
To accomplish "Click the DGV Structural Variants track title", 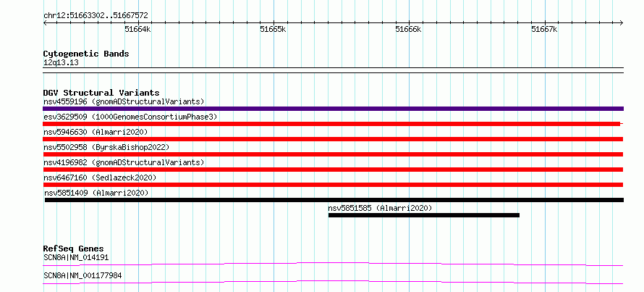I will pyautogui.click(x=101, y=93).
